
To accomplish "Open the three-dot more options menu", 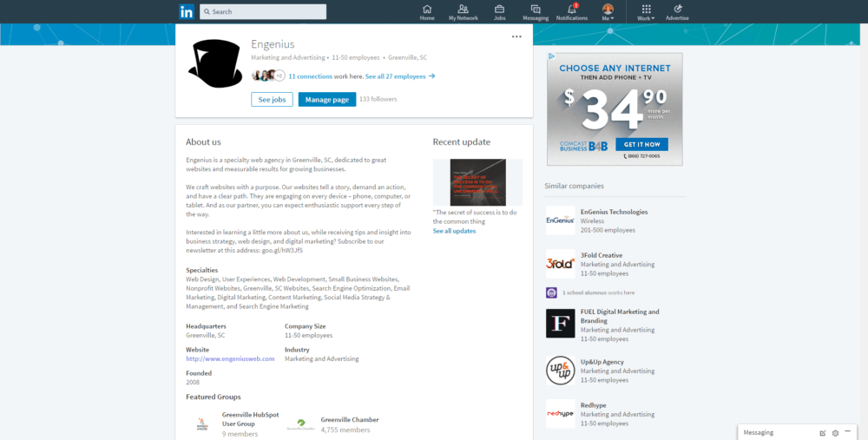I will 516,36.
